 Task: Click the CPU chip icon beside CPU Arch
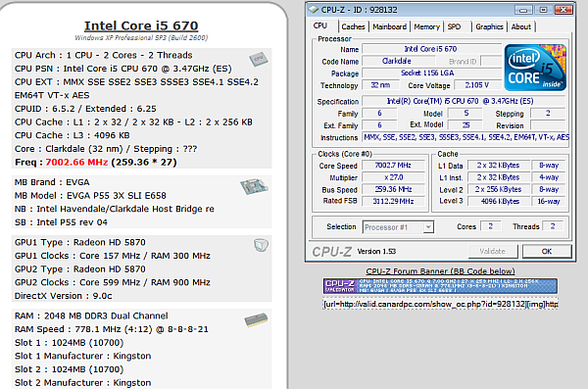pos(259,59)
